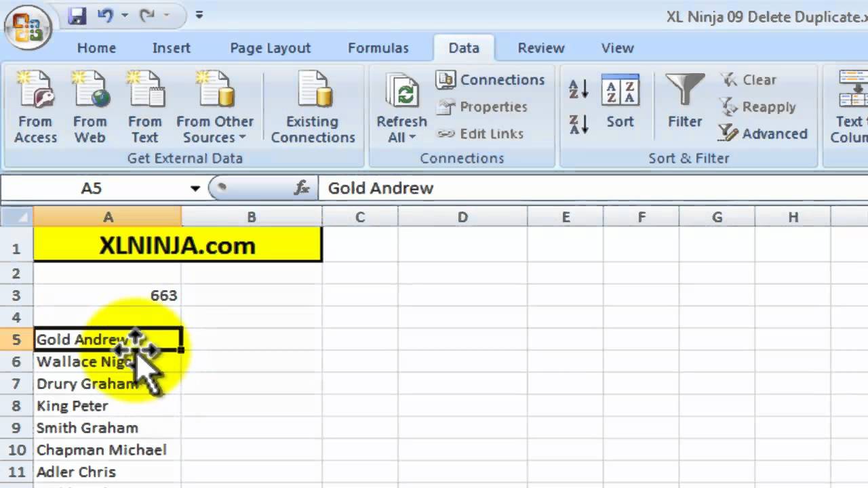Click the formula bar with Gold Andrew
This screenshot has width=868, height=488.
click(593, 188)
